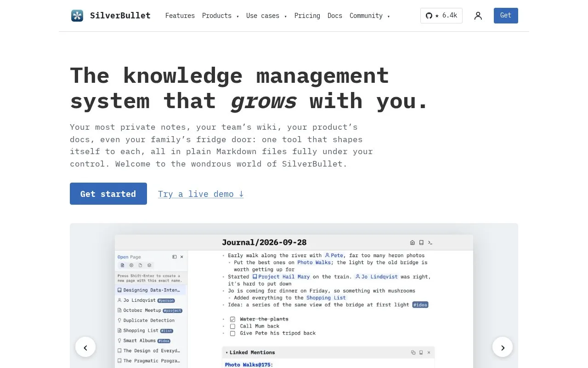Image resolution: width=588 pixels, height=368 pixels.
Task: Click the book icon in Journal header
Action: (x=421, y=242)
